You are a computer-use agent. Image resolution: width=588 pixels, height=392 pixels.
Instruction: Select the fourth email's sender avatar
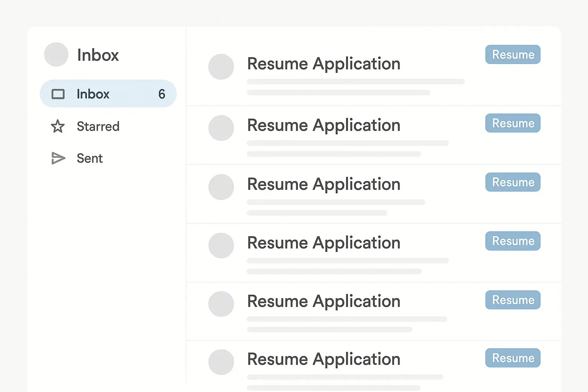coord(221,245)
